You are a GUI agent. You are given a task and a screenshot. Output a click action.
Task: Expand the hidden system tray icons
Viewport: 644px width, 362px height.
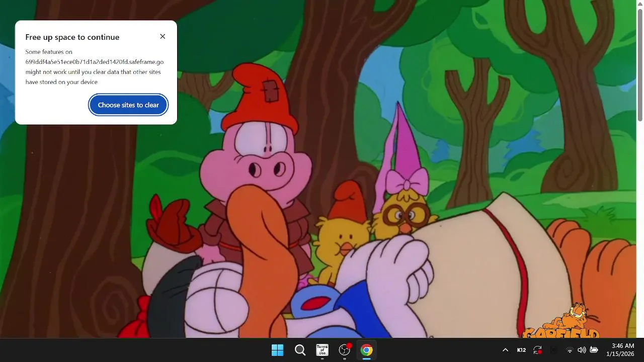coord(505,350)
